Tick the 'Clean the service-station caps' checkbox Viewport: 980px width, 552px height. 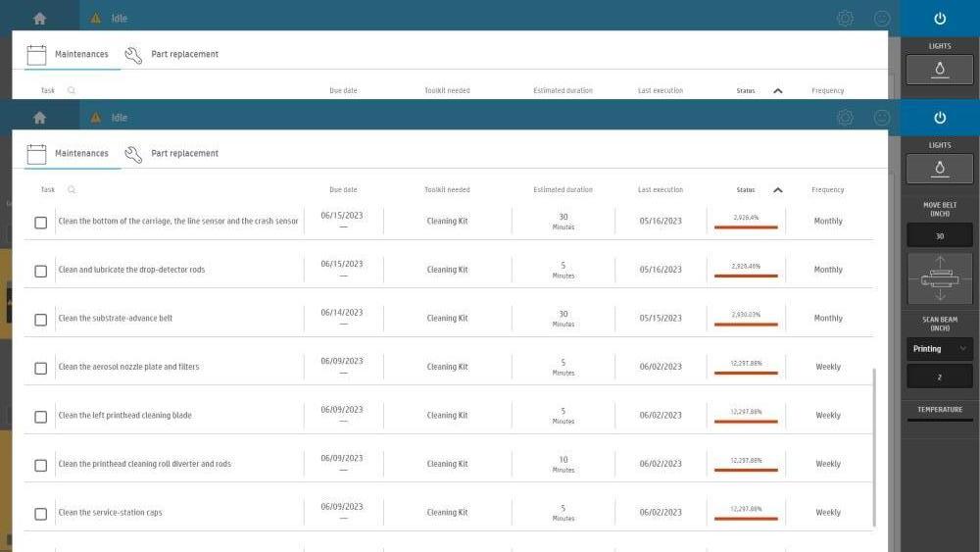pyautogui.click(x=41, y=514)
